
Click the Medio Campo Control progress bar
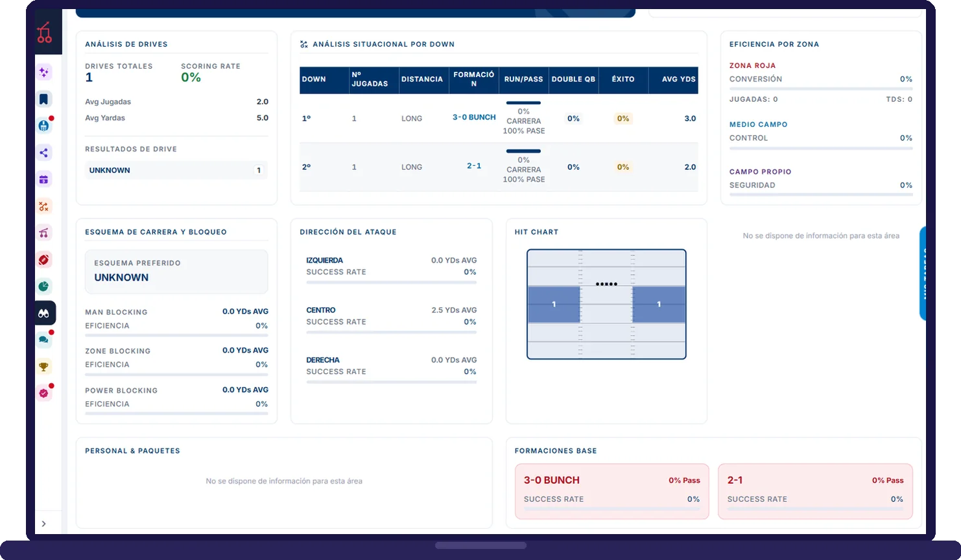821,148
